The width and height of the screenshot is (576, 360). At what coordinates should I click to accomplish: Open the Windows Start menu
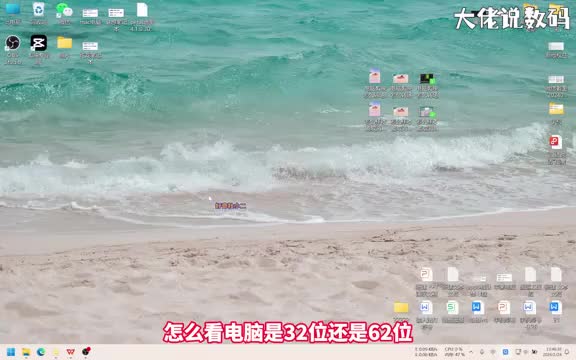pyautogui.click(x=11, y=352)
